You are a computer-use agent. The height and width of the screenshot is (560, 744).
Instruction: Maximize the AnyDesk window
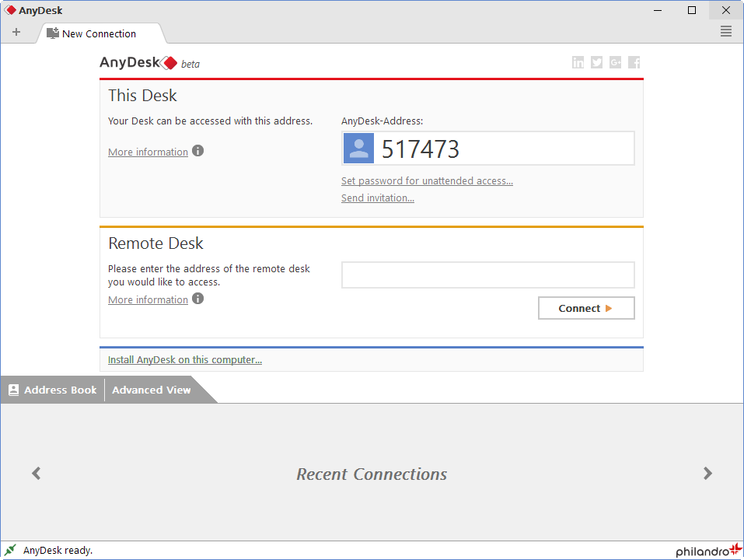pos(692,10)
